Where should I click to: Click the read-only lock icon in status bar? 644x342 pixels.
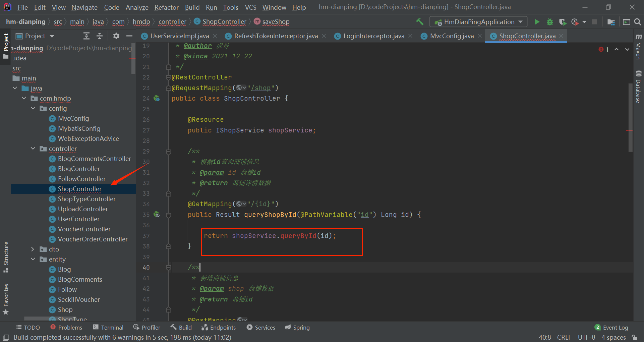634,337
